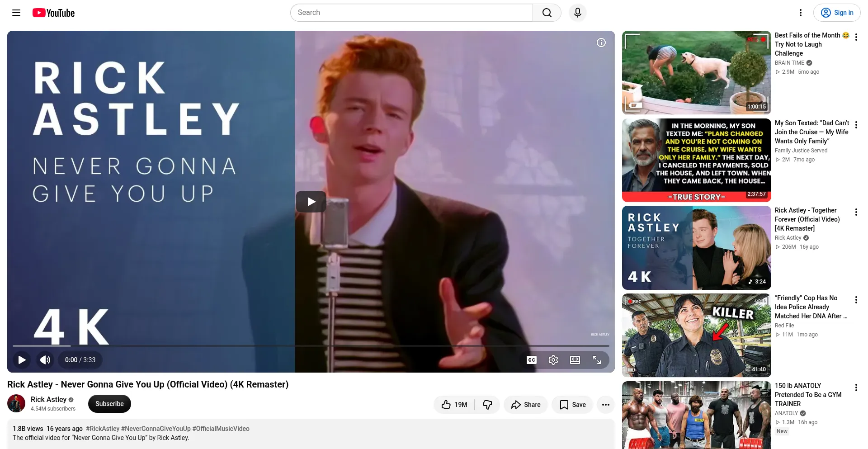Open the player settings gear
This screenshot has width=868, height=449.
553,360
